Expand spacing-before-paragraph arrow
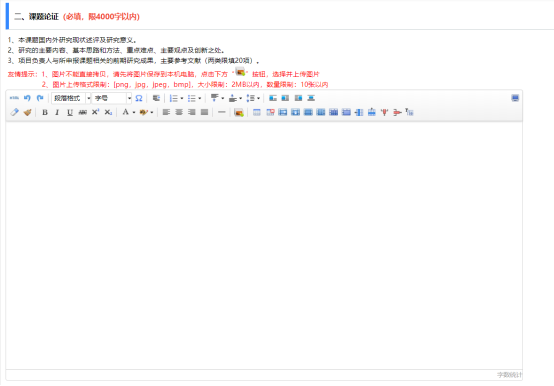The width and height of the screenshot is (554, 386). pos(223,98)
